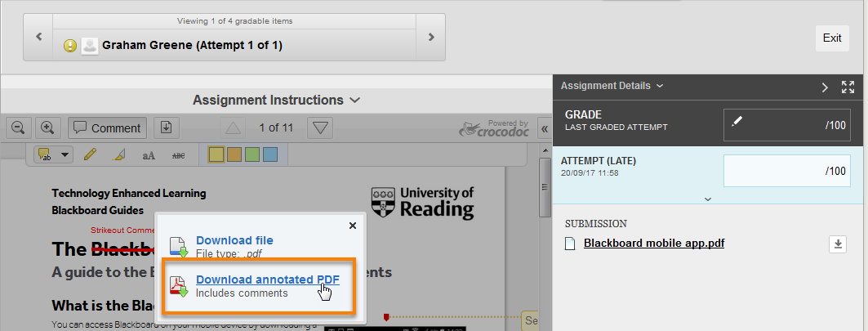Choose the yellow color swatch

pos(216,154)
